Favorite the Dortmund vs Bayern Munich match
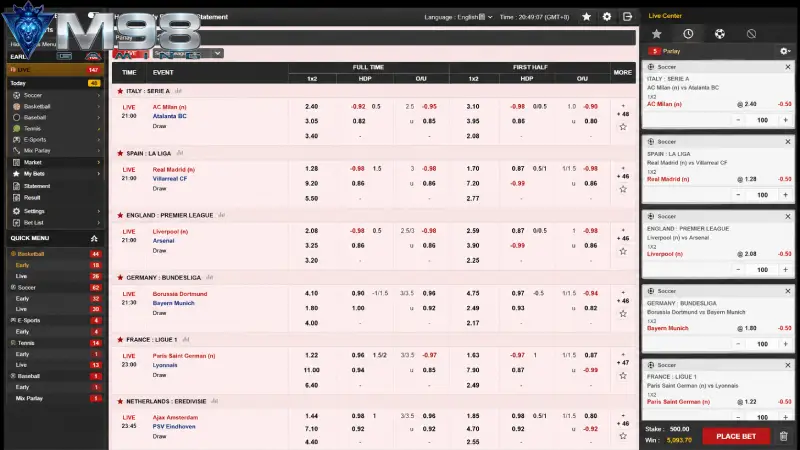 (x=623, y=314)
